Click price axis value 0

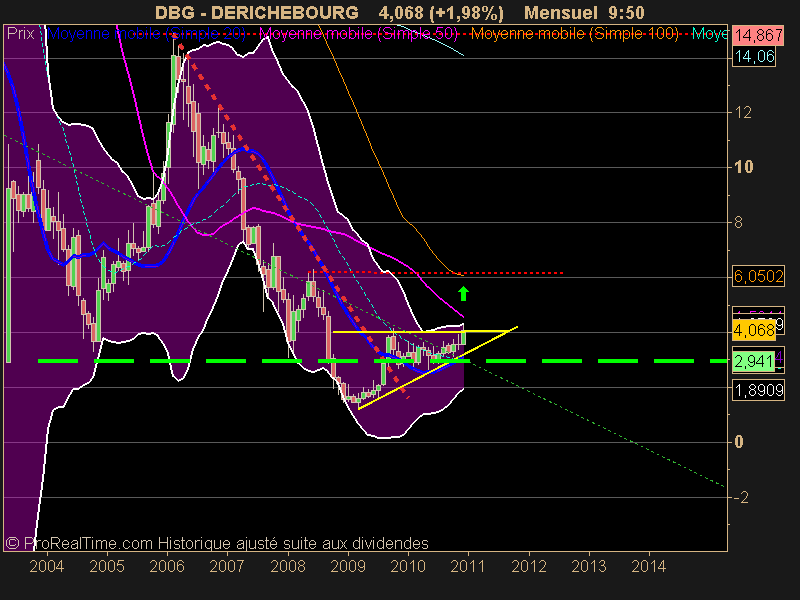tap(738, 442)
